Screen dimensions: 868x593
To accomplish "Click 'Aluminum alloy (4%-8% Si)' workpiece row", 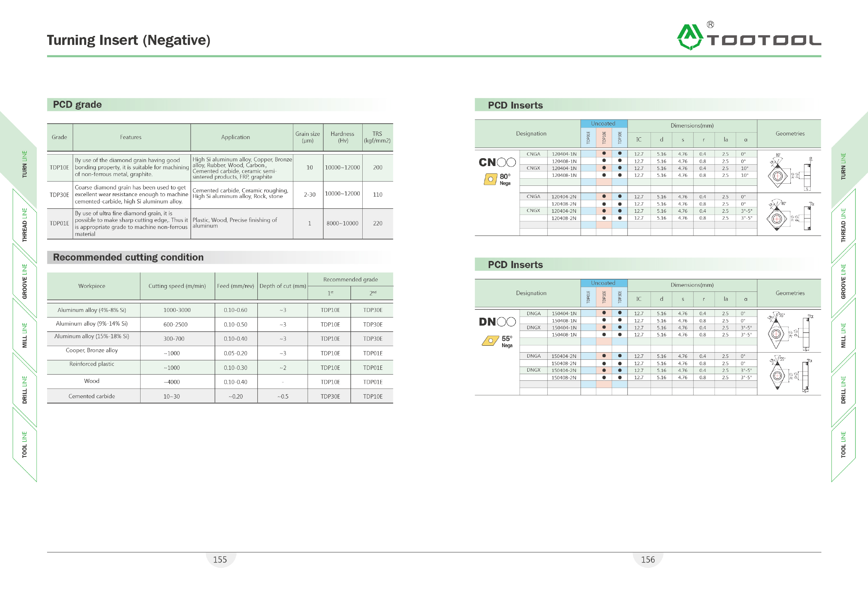I will 220,310.
